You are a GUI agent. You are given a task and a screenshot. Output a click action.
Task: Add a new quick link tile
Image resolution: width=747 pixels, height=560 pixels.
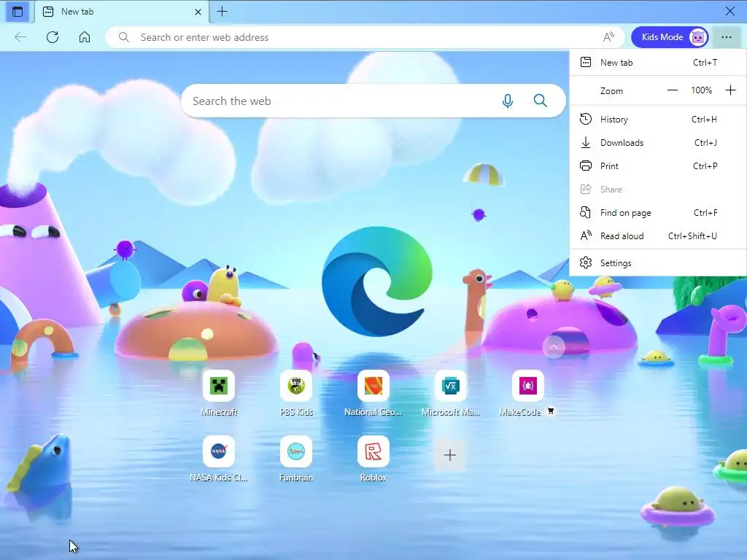[x=449, y=455]
